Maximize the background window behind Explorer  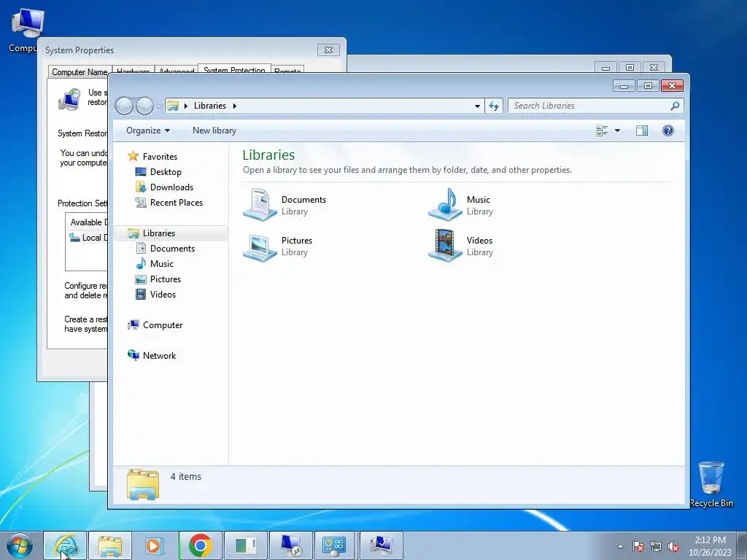tap(630, 68)
